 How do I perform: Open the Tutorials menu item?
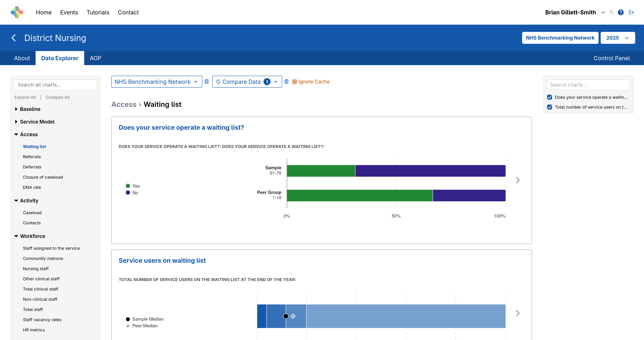click(98, 12)
